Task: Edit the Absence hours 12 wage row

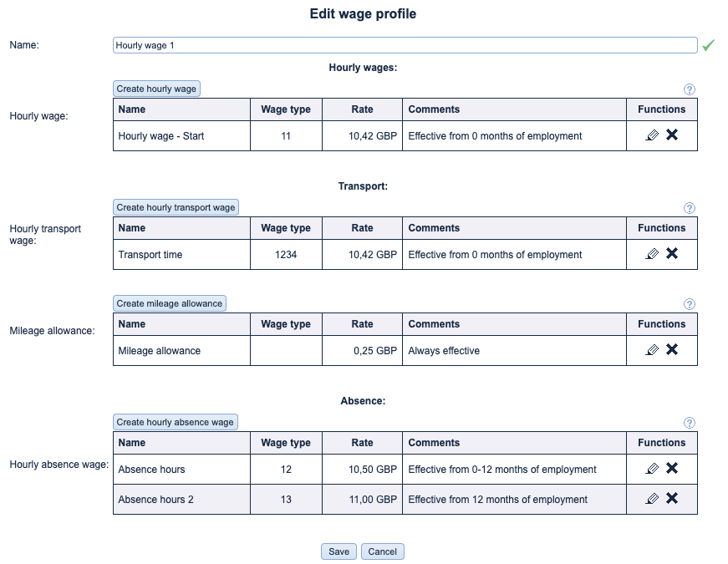Action: 652,469
